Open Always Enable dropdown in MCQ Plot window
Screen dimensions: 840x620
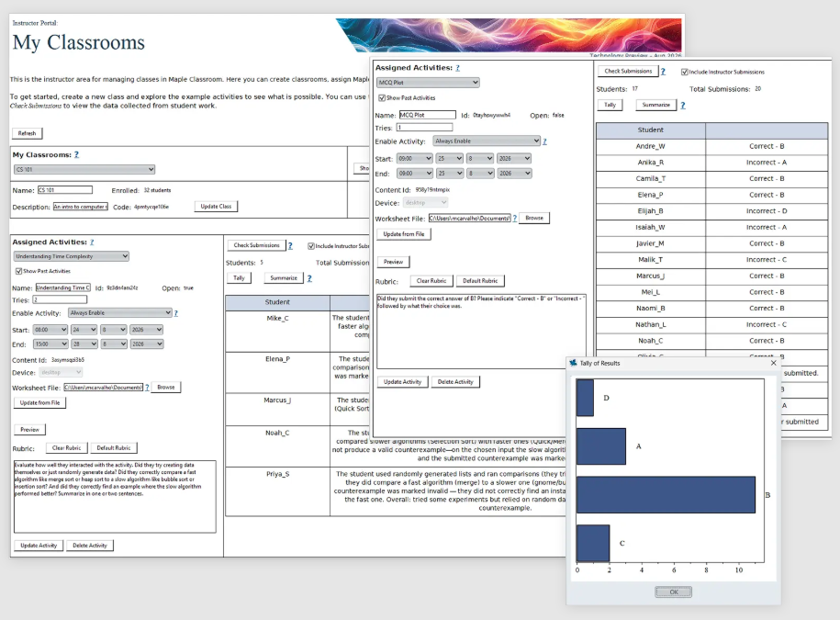click(x=487, y=141)
